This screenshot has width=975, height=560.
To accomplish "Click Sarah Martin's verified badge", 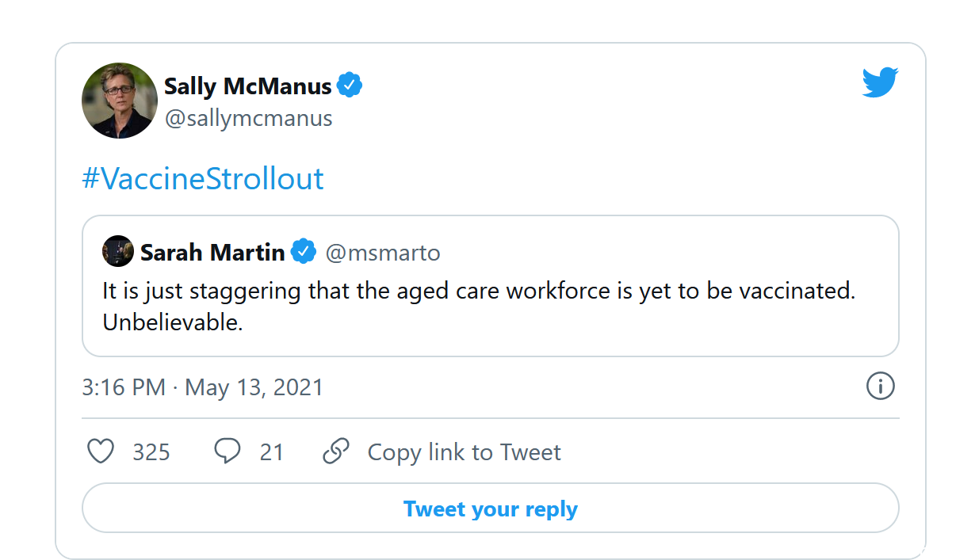I will point(304,252).
